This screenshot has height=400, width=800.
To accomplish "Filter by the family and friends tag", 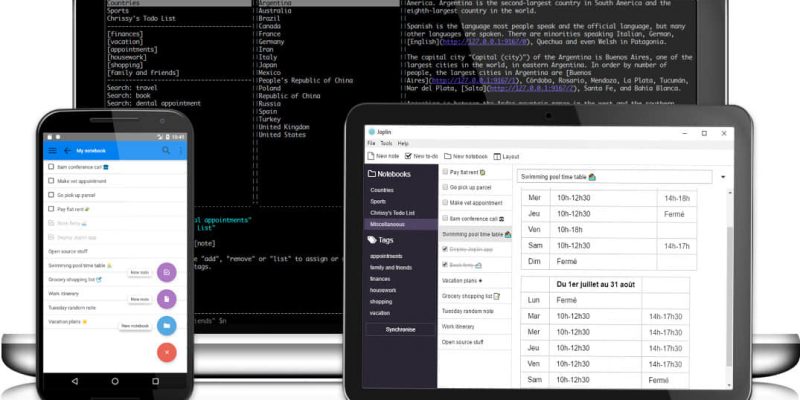I will coord(391,267).
